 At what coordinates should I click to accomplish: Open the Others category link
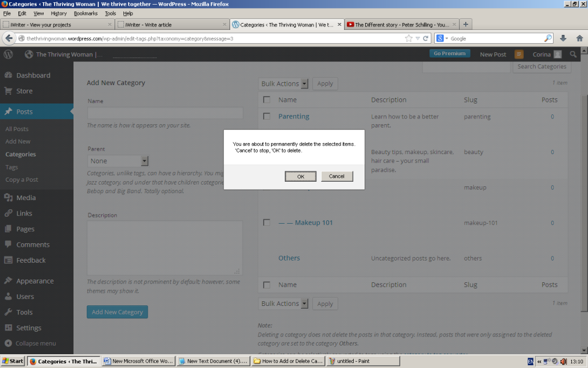tap(289, 258)
